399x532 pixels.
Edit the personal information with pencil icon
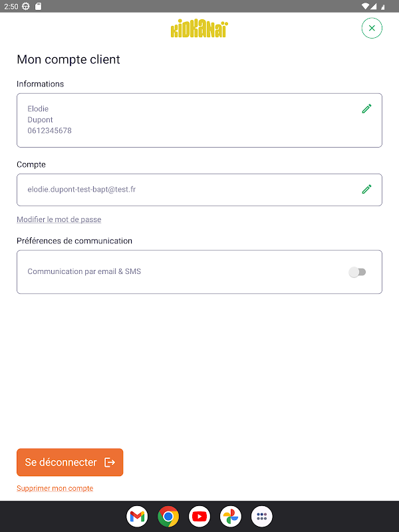366,108
